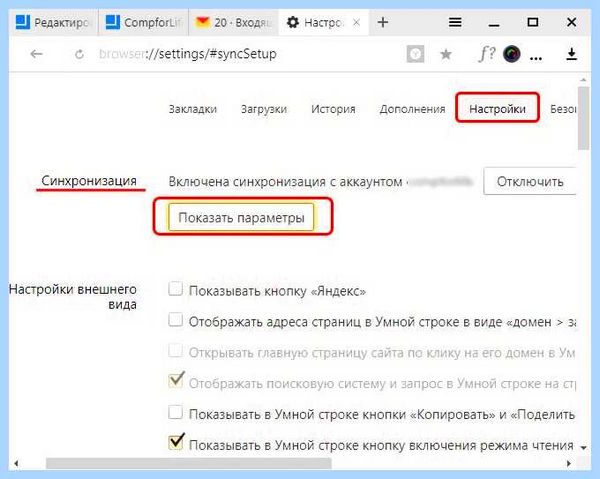Open the f? font extension icon
600x479 pixels.
coord(486,54)
